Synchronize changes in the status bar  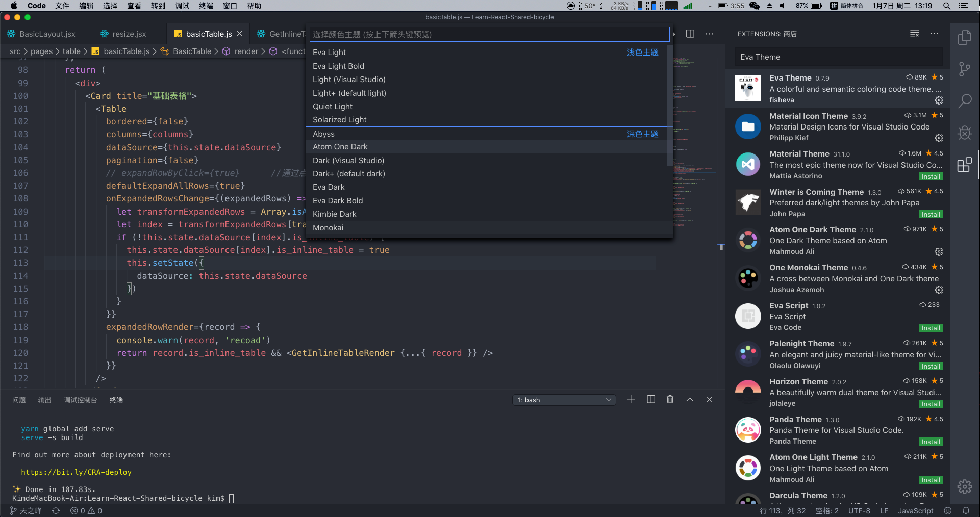tap(56, 510)
